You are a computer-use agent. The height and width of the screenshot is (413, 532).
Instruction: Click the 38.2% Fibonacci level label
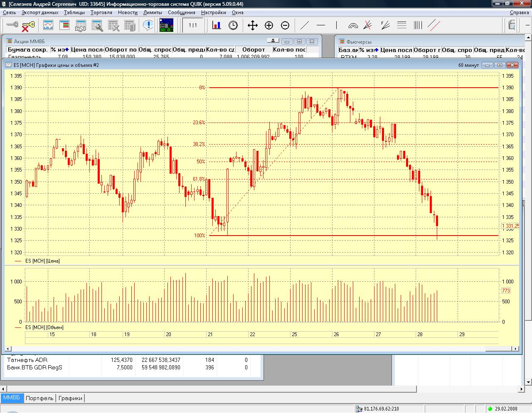[199, 144]
